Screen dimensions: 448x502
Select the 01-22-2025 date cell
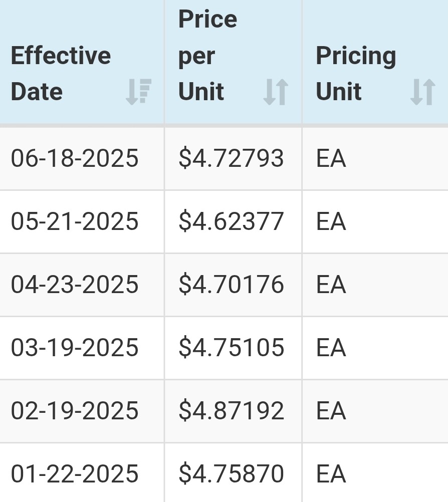click(x=75, y=474)
